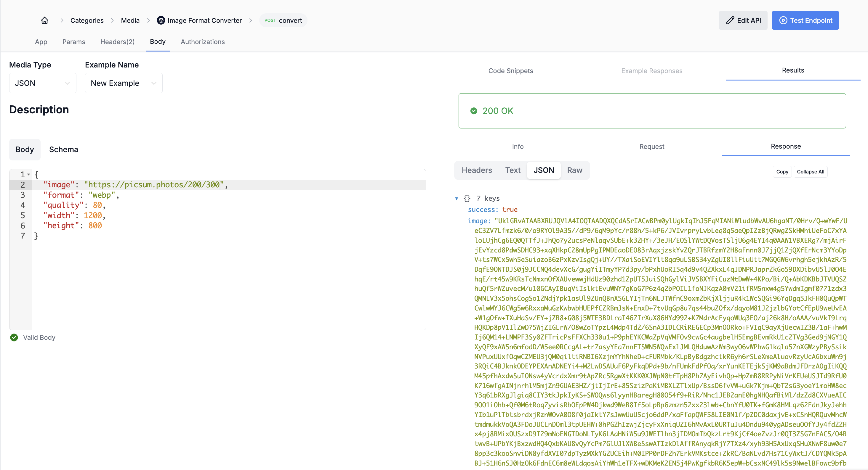Collapse the 7 keys JSON tree

click(x=456, y=199)
